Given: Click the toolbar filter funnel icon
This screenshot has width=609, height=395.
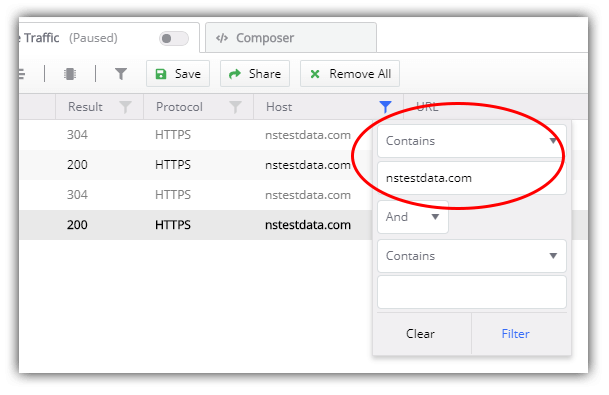Looking at the screenshot, I should pos(121,74).
